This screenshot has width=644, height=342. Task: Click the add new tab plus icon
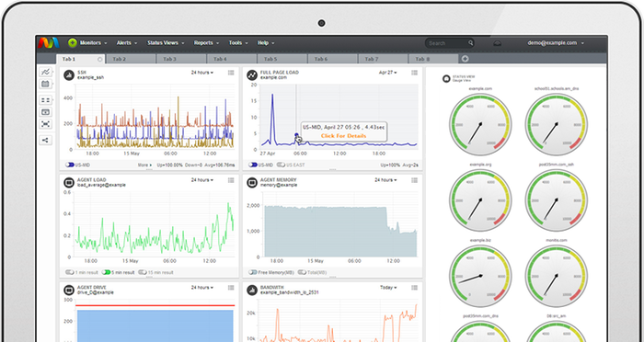tap(465, 59)
